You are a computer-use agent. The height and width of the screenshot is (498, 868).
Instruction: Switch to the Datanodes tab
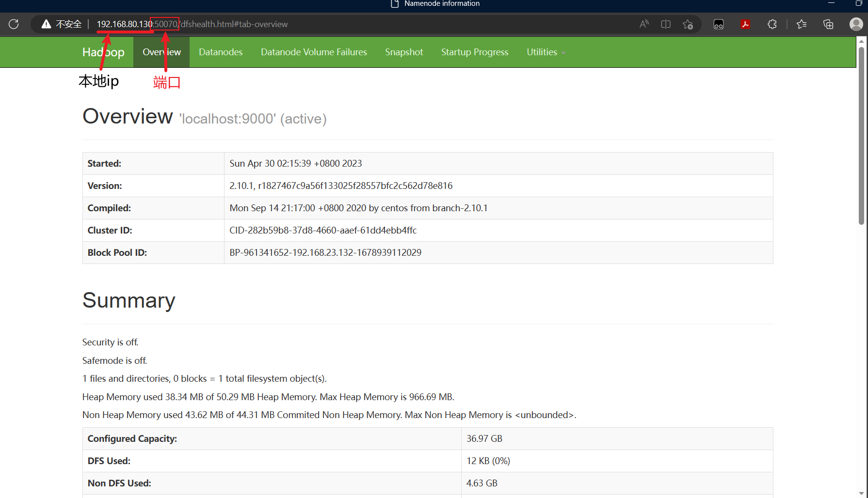tap(221, 52)
